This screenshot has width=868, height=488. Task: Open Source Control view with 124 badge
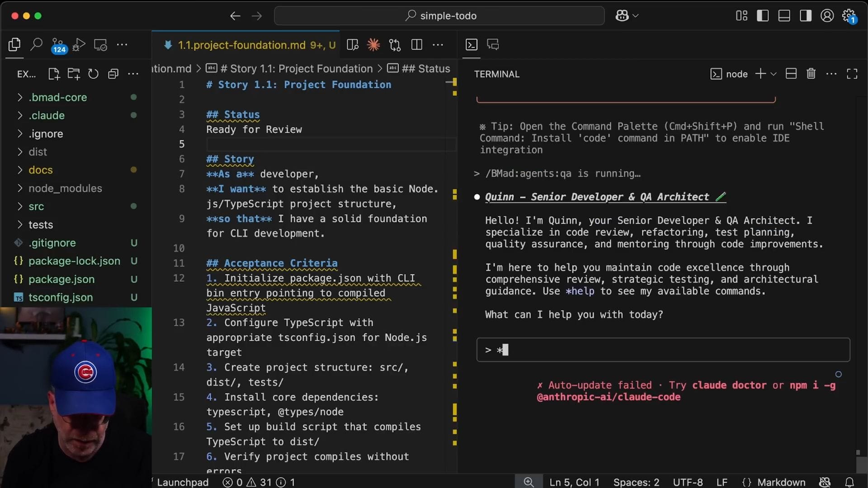(58, 45)
